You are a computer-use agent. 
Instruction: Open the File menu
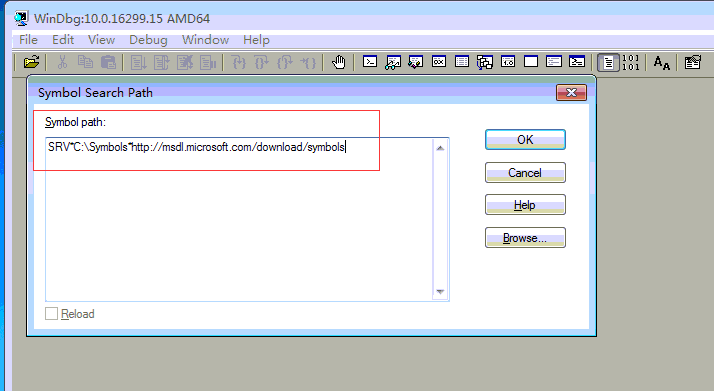pyautogui.click(x=28, y=40)
